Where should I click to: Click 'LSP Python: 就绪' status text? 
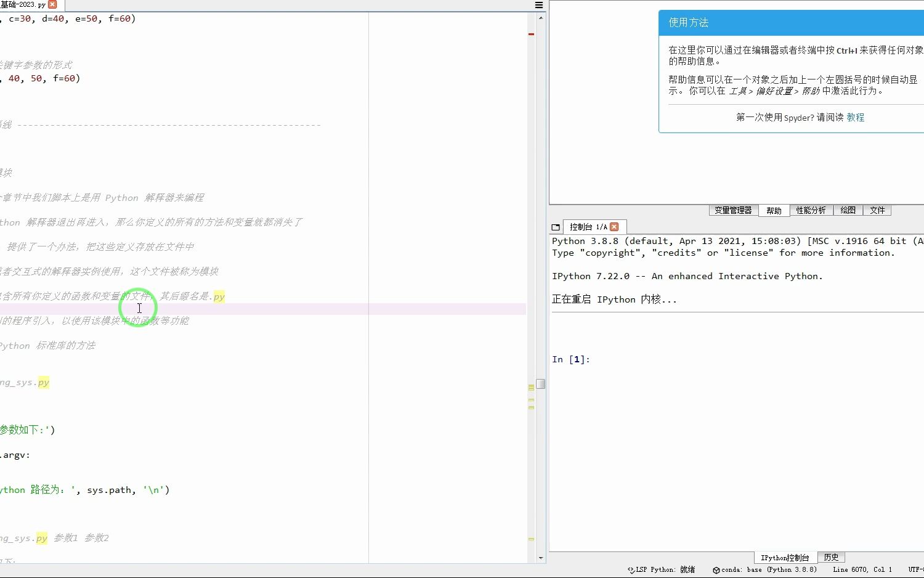coord(666,570)
